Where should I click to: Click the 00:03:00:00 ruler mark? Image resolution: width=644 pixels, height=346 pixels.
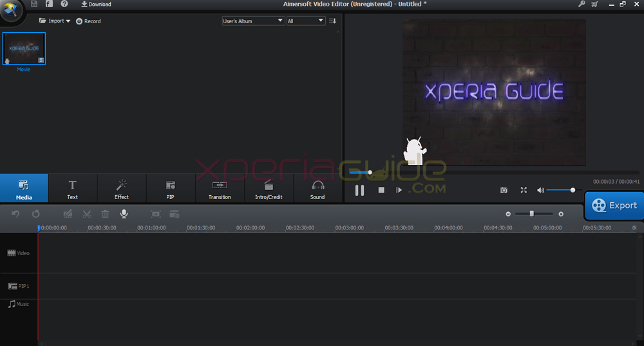pos(350,227)
